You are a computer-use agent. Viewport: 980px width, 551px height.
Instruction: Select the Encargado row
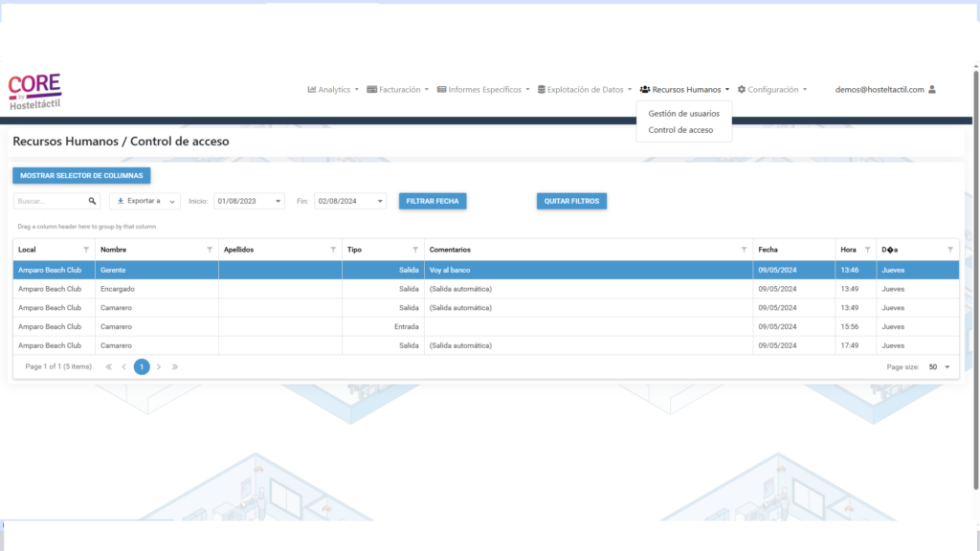coord(486,289)
